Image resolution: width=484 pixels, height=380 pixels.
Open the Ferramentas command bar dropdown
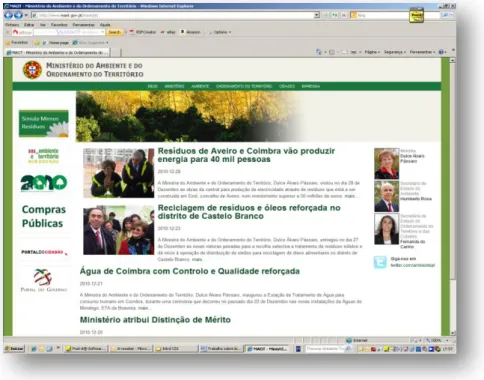tap(422, 52)
